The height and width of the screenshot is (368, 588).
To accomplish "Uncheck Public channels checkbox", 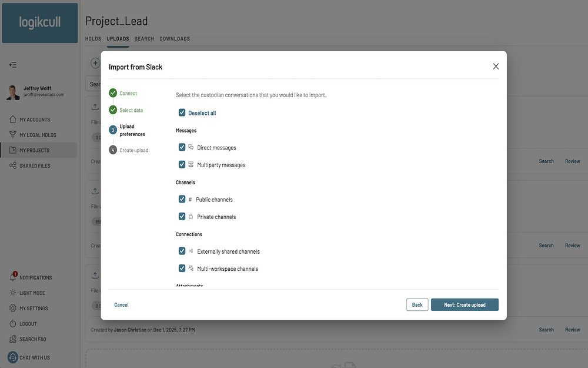I will [x=182, y=198].
